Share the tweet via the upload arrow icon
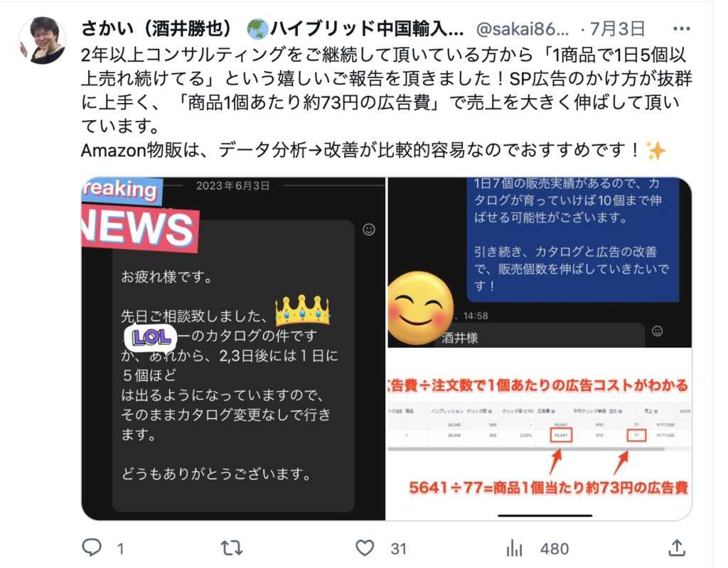728x568 pixels. pos(677,547)
